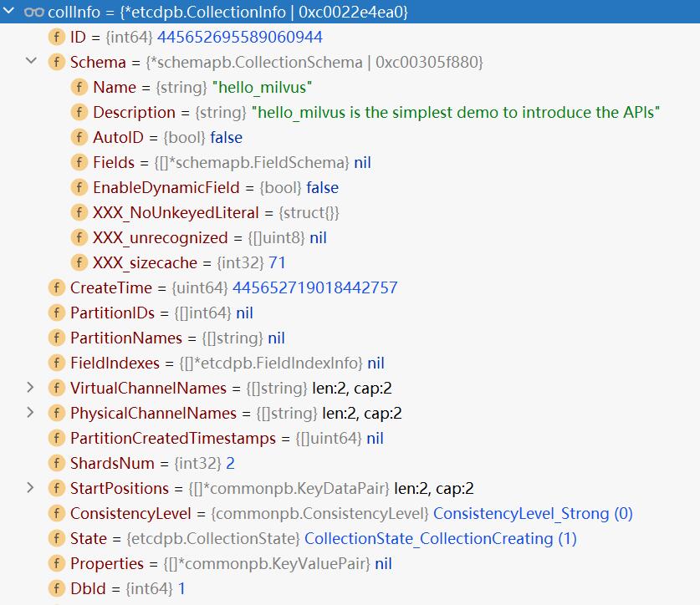Select the ID value 445652695589060944
Viewport: 700px width, 605px height.
click(x=240, y=37)
